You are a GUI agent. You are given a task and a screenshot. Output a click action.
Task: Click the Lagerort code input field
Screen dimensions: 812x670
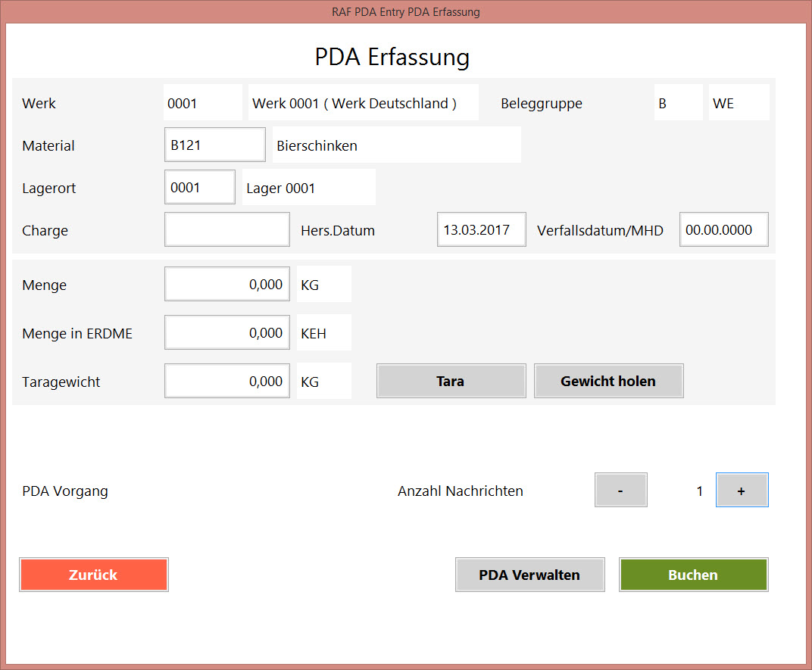pyautogui.click(x=199, y=188)
